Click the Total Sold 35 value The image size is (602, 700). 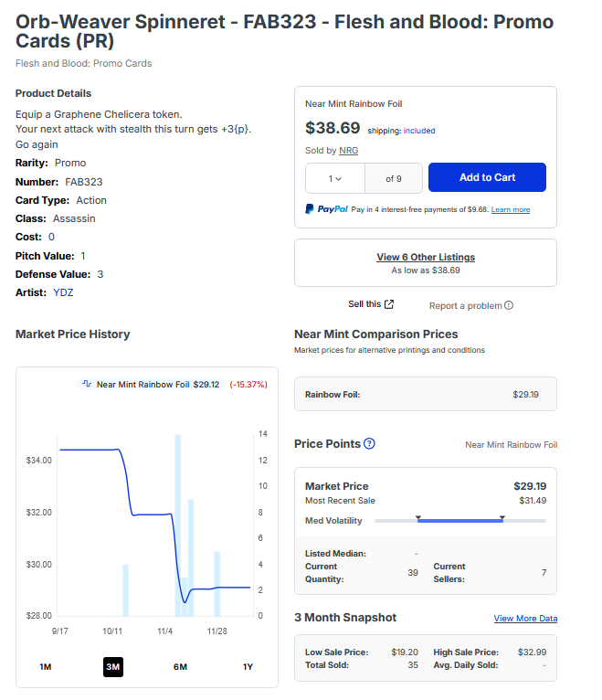tap(413, 665)
